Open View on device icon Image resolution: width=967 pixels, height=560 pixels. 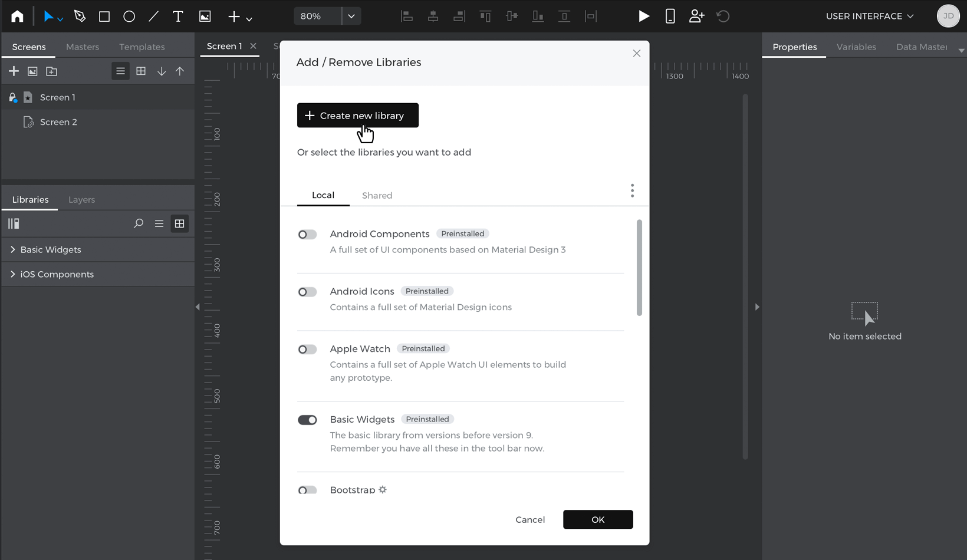(670, 17)
